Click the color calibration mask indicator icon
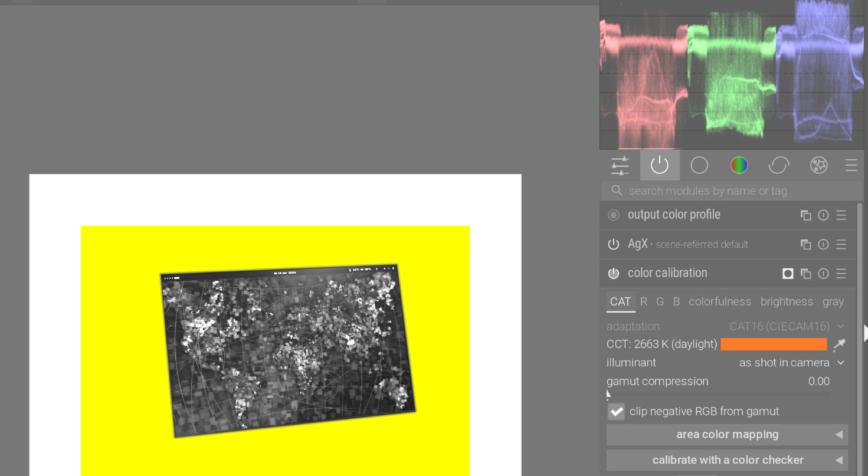The width and height of the screenshot is (868, 476). click(788, 273)
